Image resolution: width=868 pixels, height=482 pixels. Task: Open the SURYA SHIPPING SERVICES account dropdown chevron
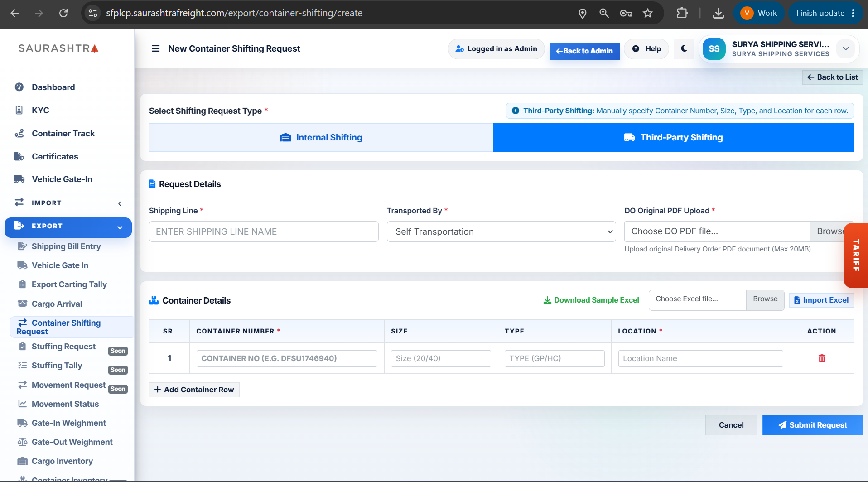[845, 48]
